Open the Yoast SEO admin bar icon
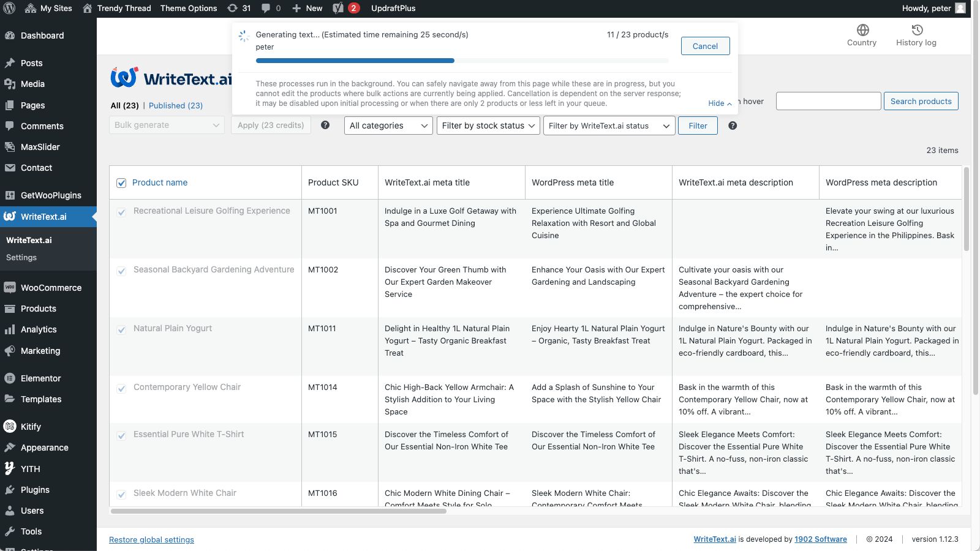Image resolution: width=980 pixels, height=551 pixels. click(x=338, y=8)
